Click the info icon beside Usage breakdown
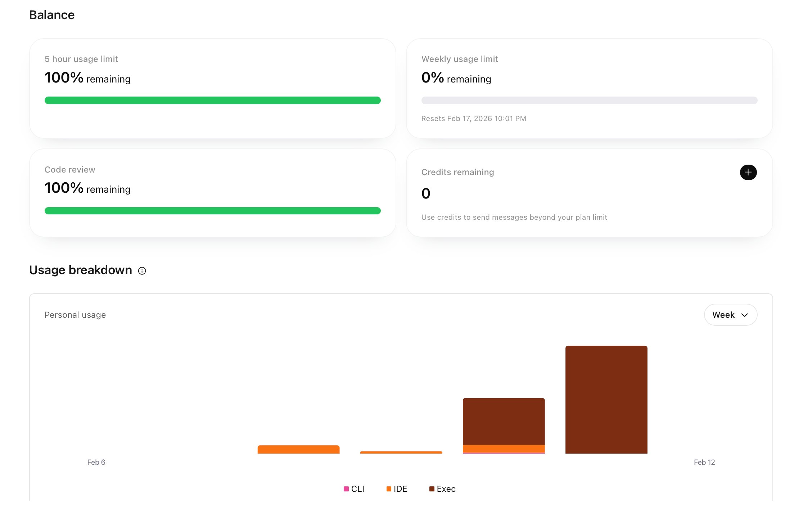 point(142,271)
